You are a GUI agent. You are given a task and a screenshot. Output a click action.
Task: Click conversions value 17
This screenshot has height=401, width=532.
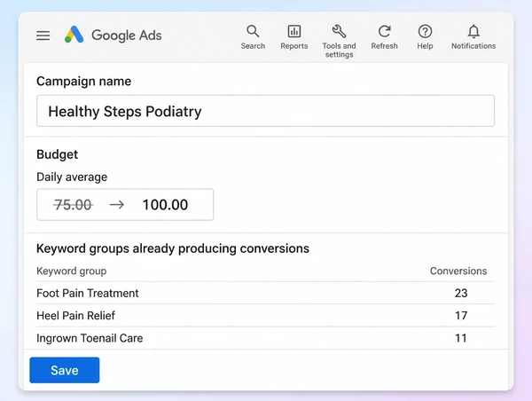point(461,316)
